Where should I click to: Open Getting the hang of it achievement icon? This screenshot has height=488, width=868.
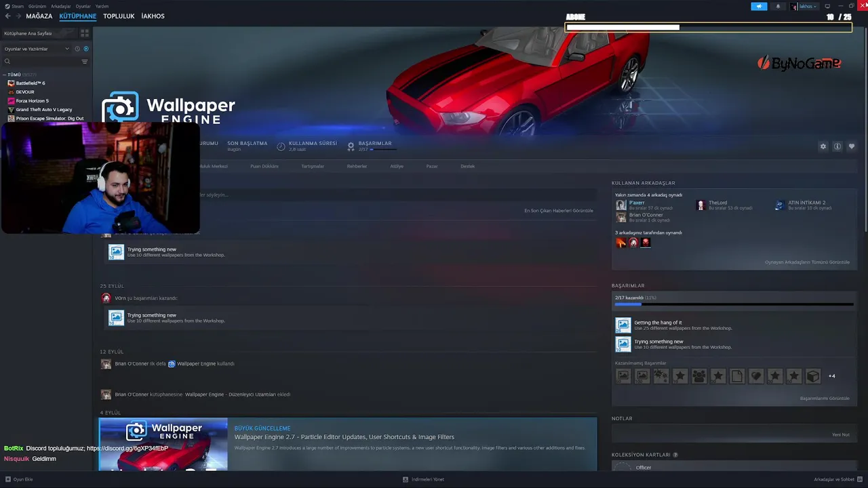coord(623,325)
